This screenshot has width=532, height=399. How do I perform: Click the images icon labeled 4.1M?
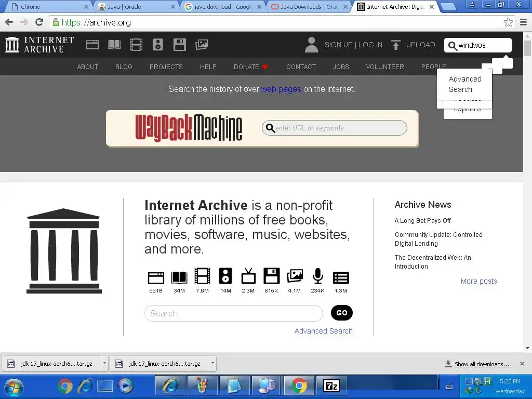click(295, 276)
